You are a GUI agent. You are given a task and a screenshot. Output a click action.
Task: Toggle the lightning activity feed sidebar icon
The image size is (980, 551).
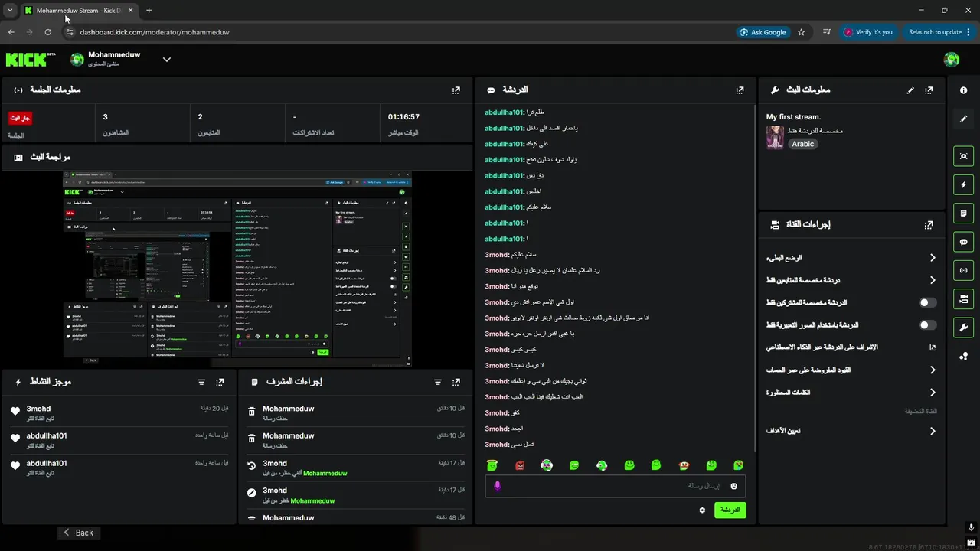tap(963, 184)
